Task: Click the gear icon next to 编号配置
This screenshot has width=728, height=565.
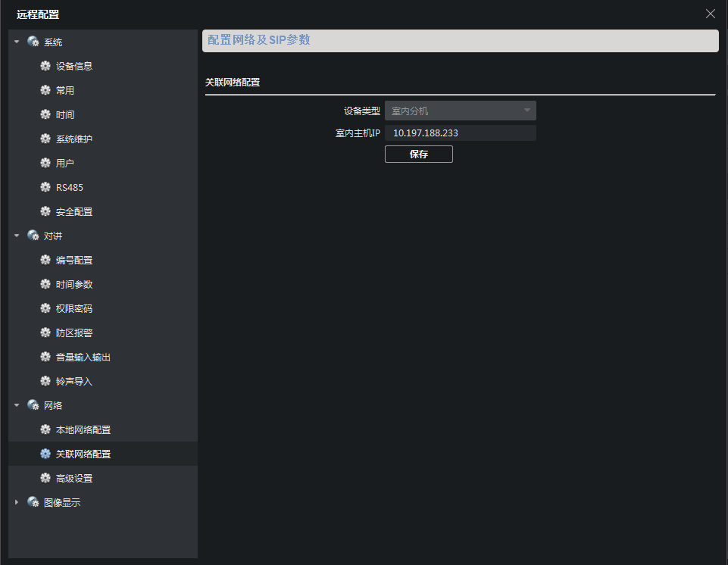Action: (45, 260)
